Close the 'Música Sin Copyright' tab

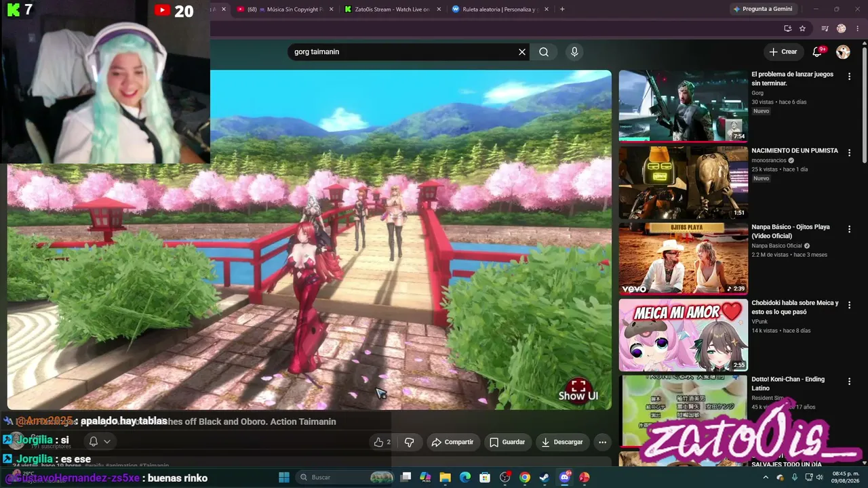click(332, 9)
